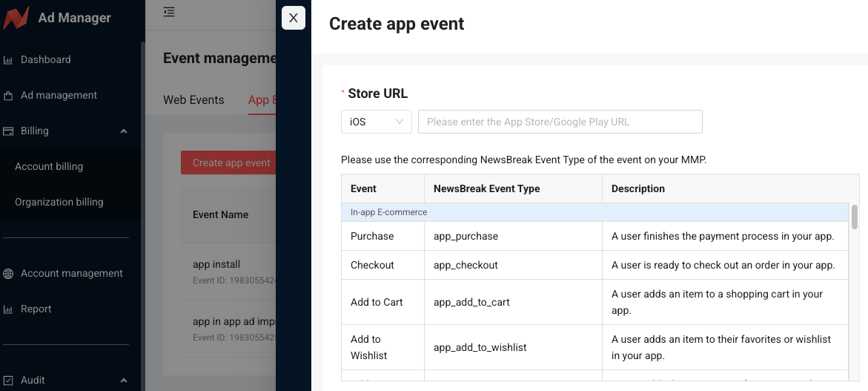The width and height of the screenshot is (868, 391).
Task: Click the event table vertical scrollbar
Action: 854,217
